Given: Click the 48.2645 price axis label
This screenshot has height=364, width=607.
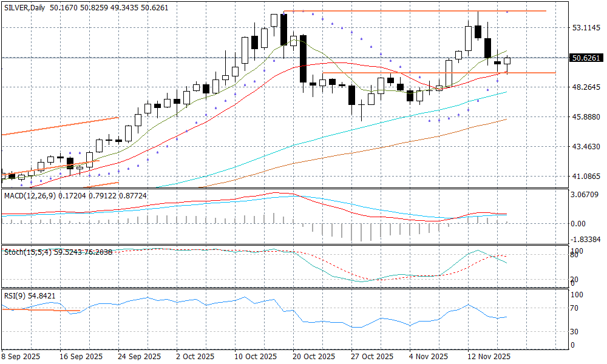Looking at the screenshot, I should point(586,87).
